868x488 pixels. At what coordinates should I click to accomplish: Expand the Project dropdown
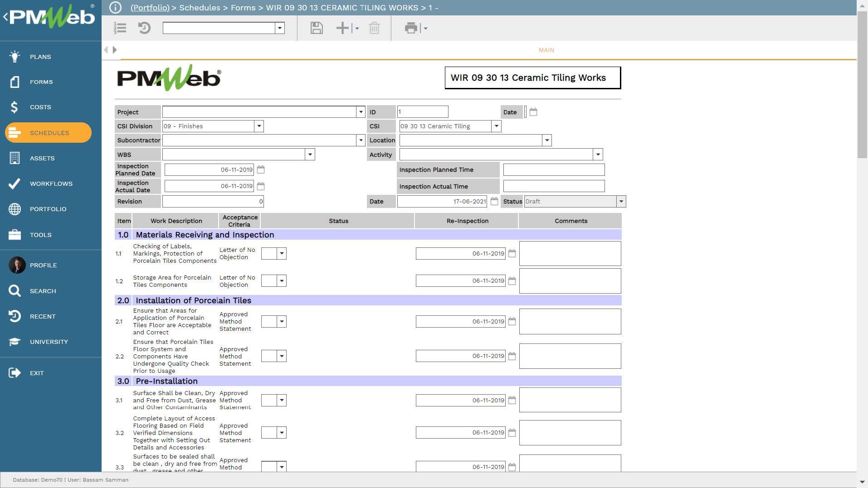[x=361, y=112]
